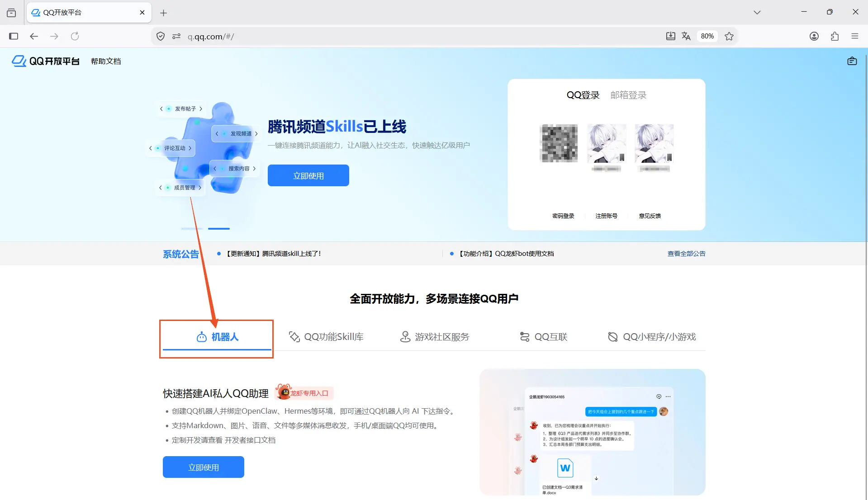The height and width of the screenshot is (500, 868).
Task: Open 开发者接口文档 link
Action: (x=250, y=440)
